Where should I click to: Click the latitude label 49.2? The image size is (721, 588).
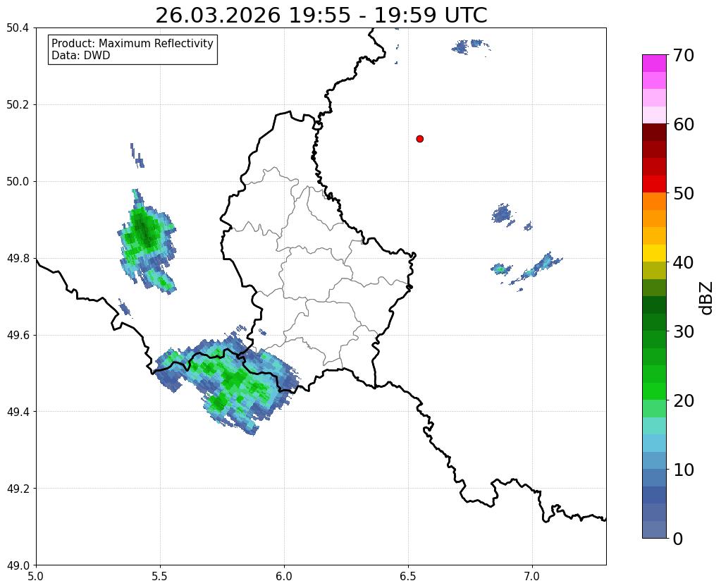tap(18, 489)
